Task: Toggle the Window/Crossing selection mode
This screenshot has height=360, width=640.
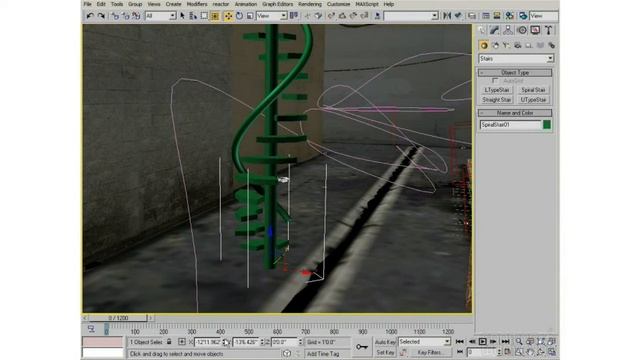Action: point(215,16)
